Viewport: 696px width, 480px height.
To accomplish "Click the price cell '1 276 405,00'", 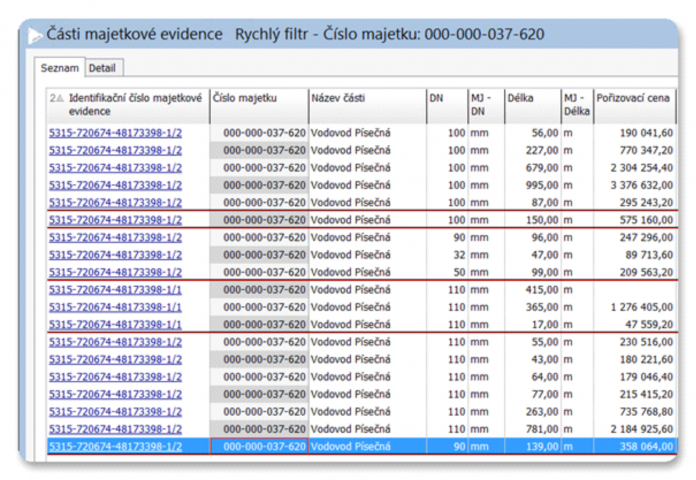I will (635, 307).
